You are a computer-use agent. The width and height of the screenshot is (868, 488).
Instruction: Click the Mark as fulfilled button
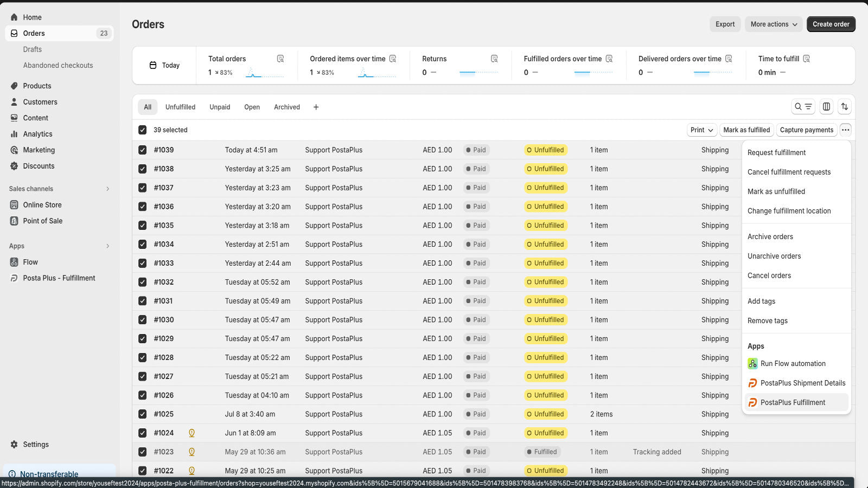click(746, 130)
